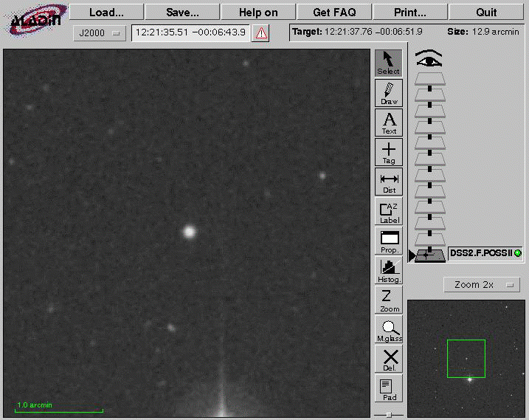Click the 1.0 arcmin scale bar
Viewport: 529px width, 420px height.
(59, 407)
